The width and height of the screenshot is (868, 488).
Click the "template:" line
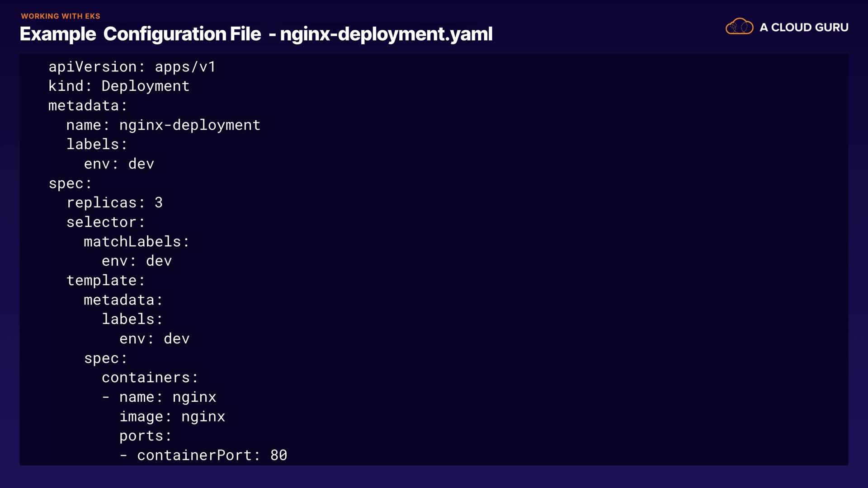tap(105, 281)
